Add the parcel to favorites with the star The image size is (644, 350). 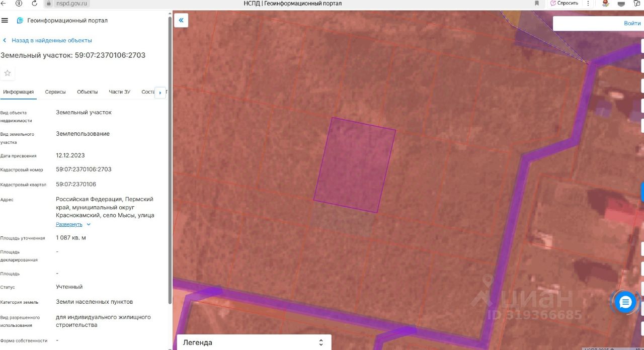8,73
